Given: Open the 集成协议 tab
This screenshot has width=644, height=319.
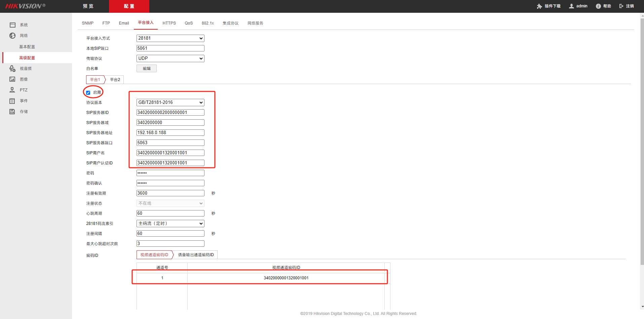Looking at the screenshot, I should [231, 23].
